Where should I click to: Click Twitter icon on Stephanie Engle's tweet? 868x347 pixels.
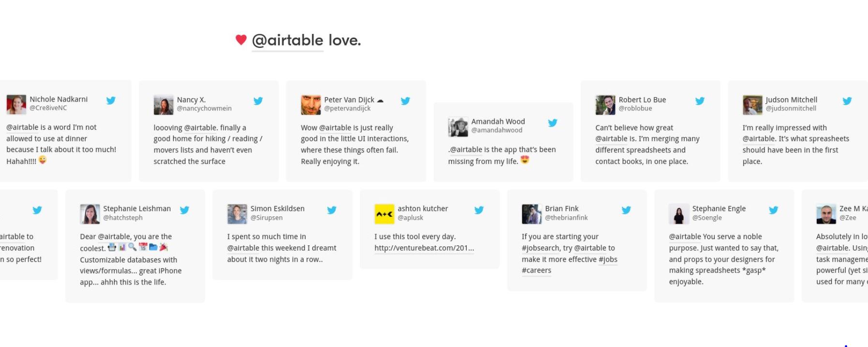(x=773, y=210)
